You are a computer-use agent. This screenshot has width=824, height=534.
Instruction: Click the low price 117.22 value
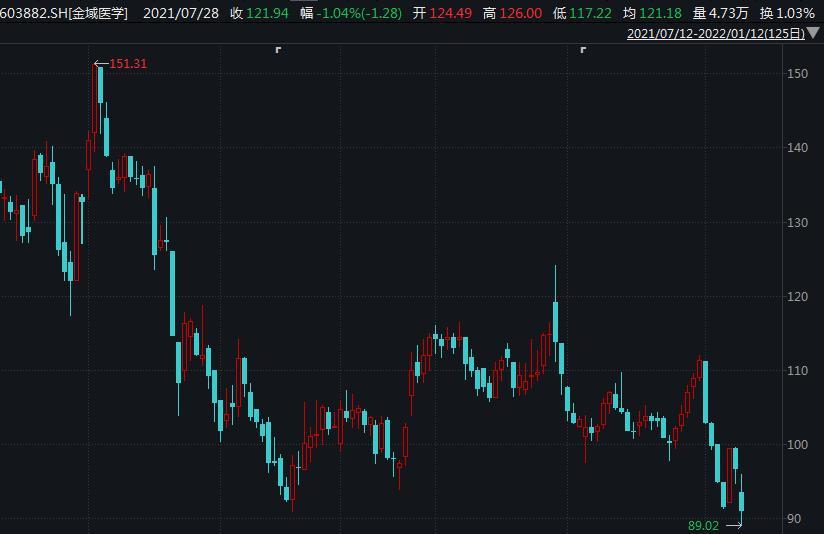pos(590,13)
